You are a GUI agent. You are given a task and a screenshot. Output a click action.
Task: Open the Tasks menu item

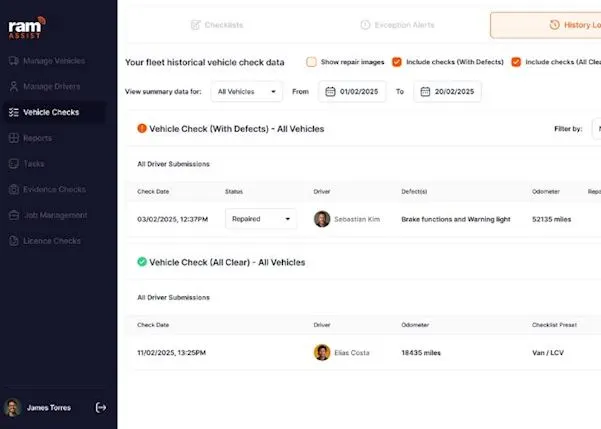pos(54,164)
